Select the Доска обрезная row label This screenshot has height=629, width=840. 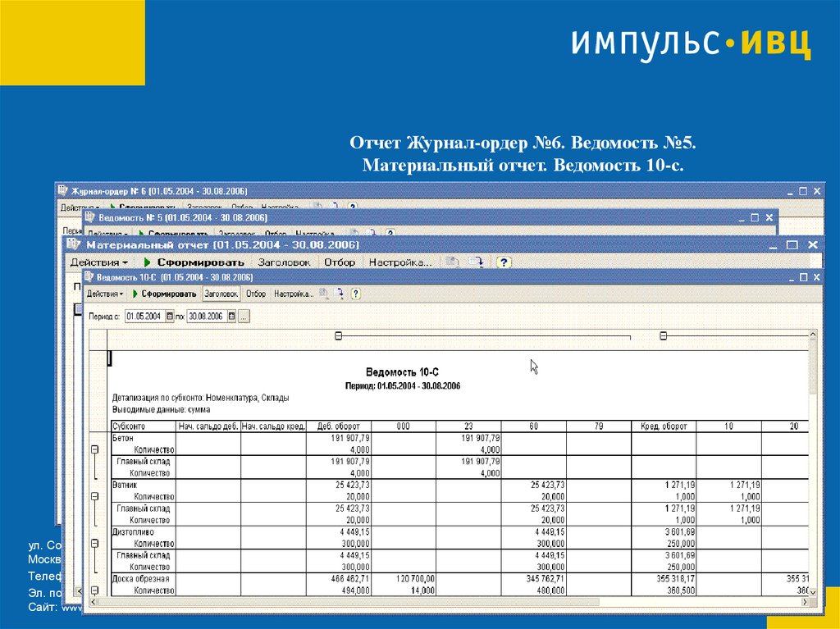click(x=141, y=579)
